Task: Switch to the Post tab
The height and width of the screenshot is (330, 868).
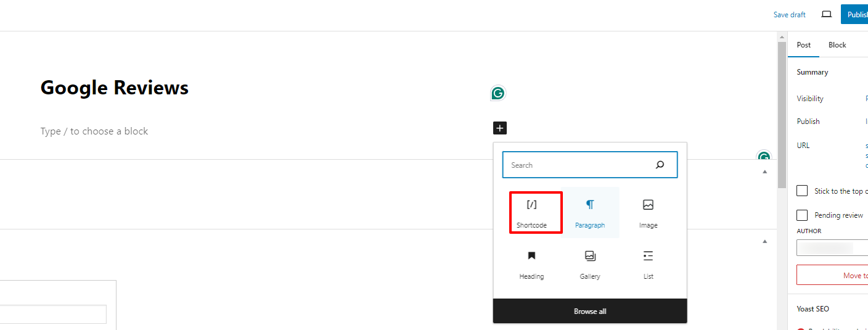Action: [804, 45]
